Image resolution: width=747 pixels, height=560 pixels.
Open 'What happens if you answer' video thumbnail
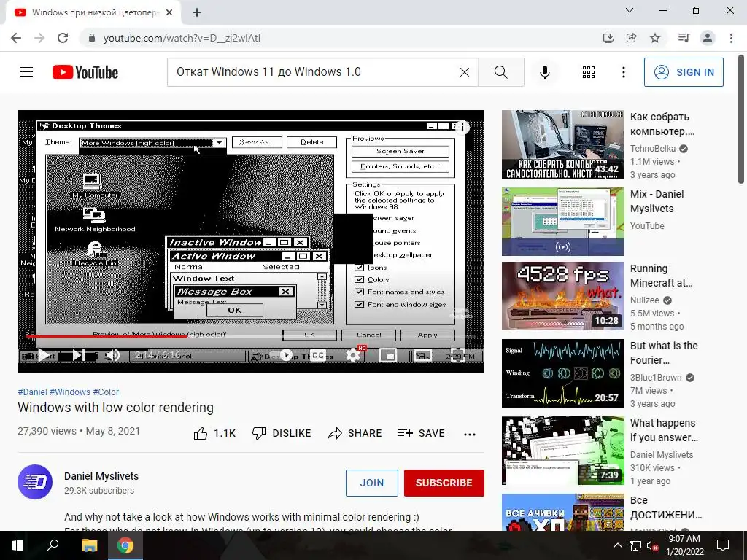562,451
